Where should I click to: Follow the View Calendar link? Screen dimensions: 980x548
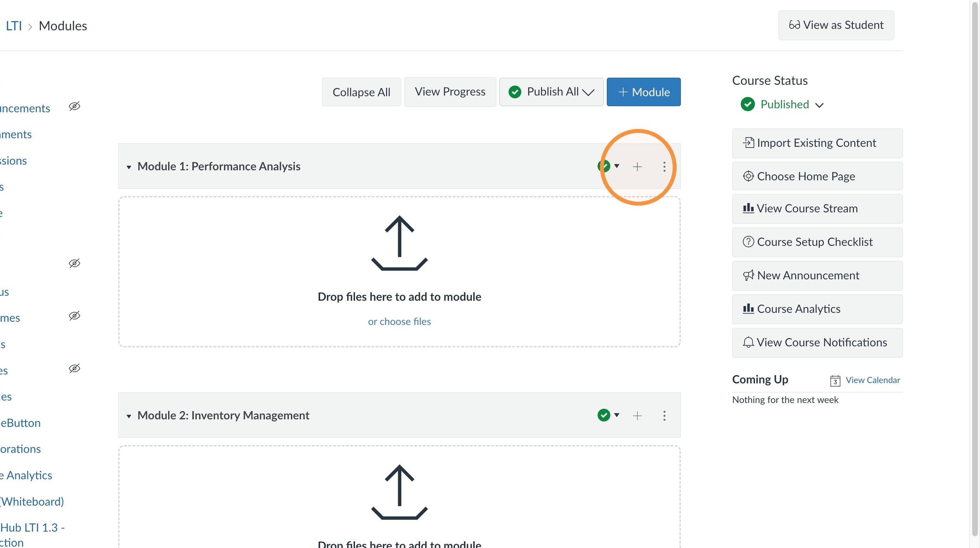[x=873, y=380]
